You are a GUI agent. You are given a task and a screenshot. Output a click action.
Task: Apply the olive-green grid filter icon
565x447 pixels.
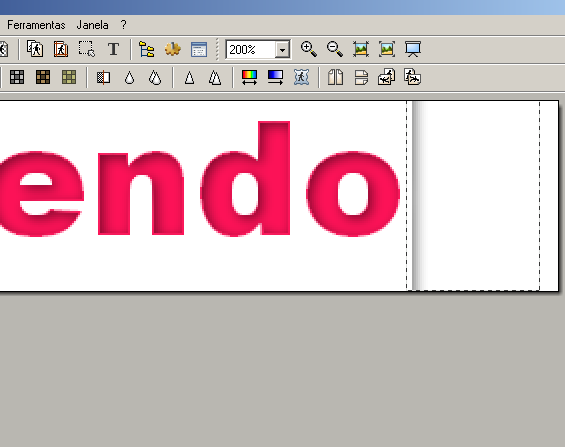pos(69,77)
